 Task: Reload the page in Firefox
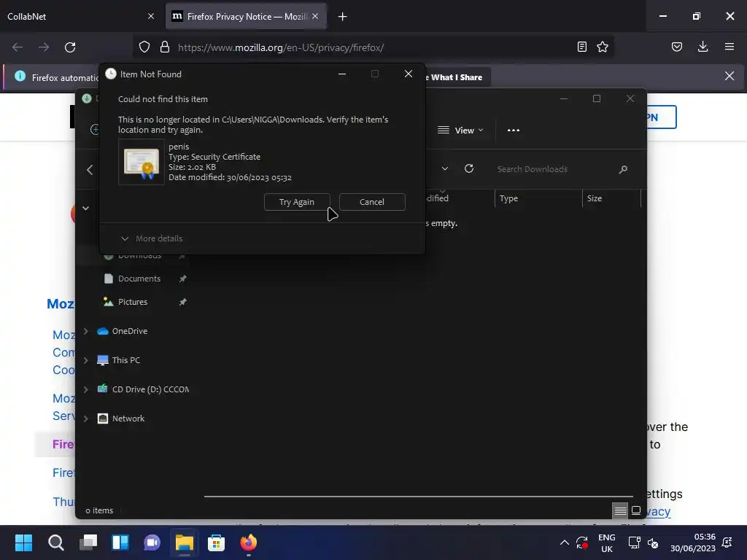pos(70,47)
